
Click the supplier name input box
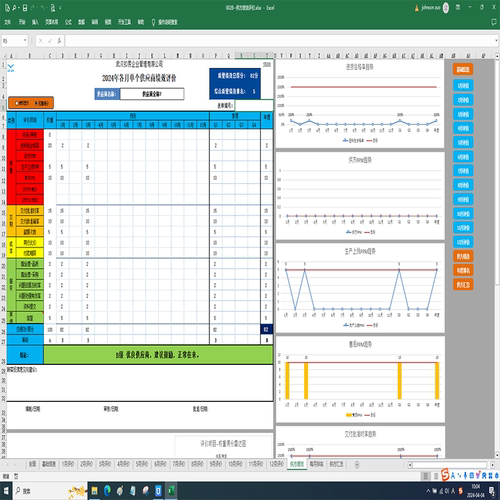click(x=152, y=94)
